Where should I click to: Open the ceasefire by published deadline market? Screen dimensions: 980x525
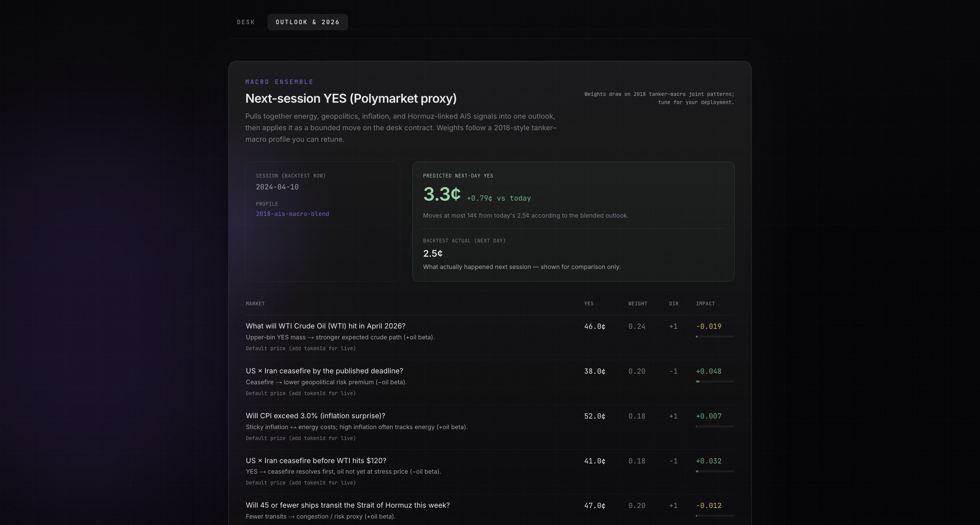(x=324, y=371)
